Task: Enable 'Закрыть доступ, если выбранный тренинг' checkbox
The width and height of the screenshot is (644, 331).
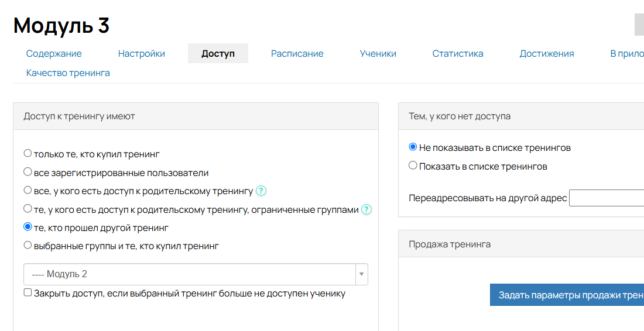Action: click(x=28, y=293)
